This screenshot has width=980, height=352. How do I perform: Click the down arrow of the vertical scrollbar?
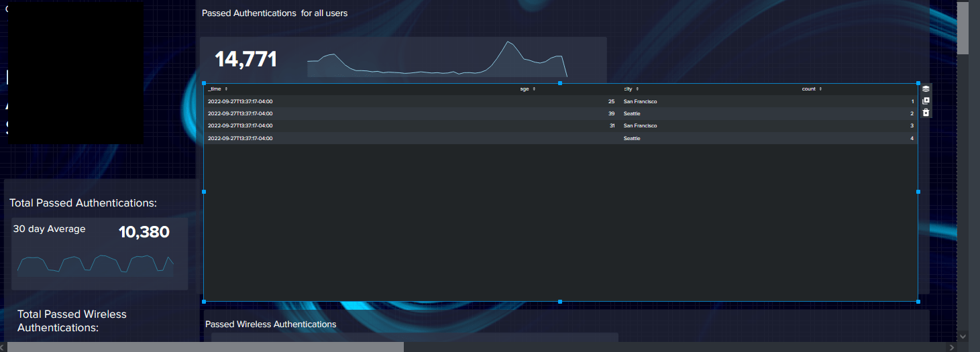point(963,336)
